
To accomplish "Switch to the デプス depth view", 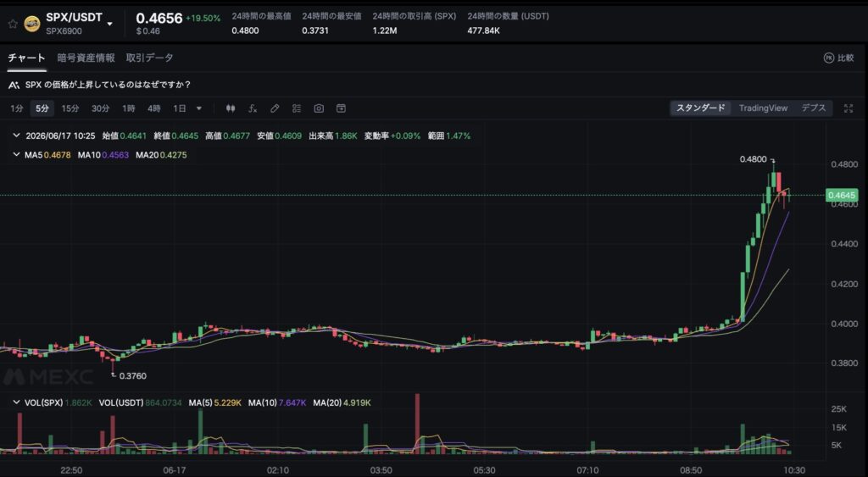I will 813,108.
